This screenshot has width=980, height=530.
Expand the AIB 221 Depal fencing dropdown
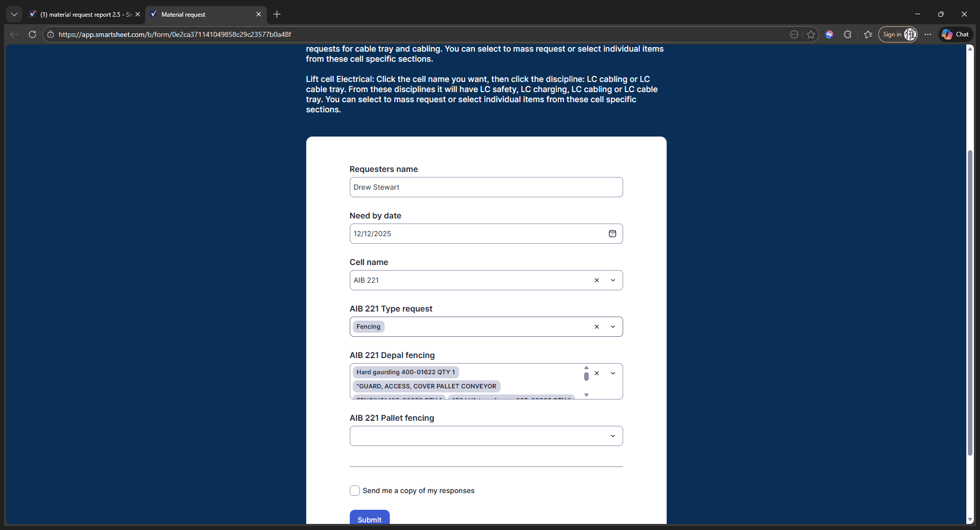click(613, 373)
